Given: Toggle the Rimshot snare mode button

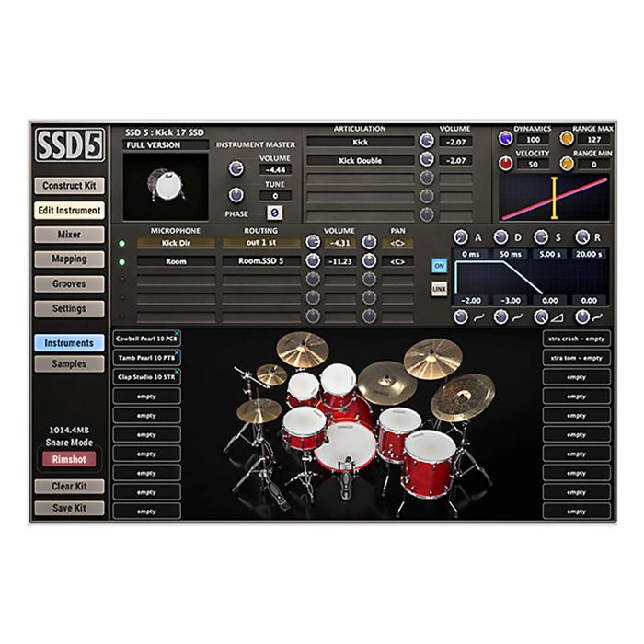Looking at the screenshot, I should (69, 459).
